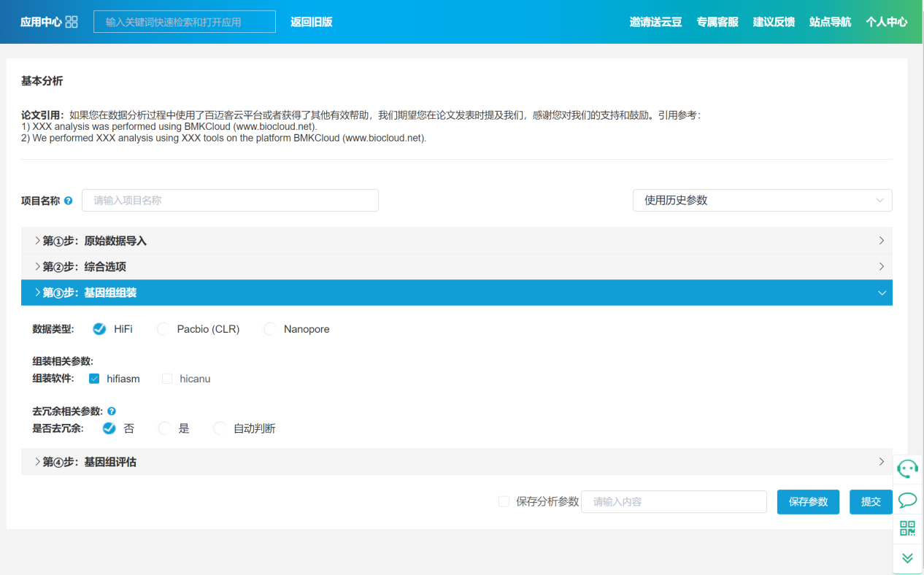
Task: Click the project name input field
Action: point(230,201)
